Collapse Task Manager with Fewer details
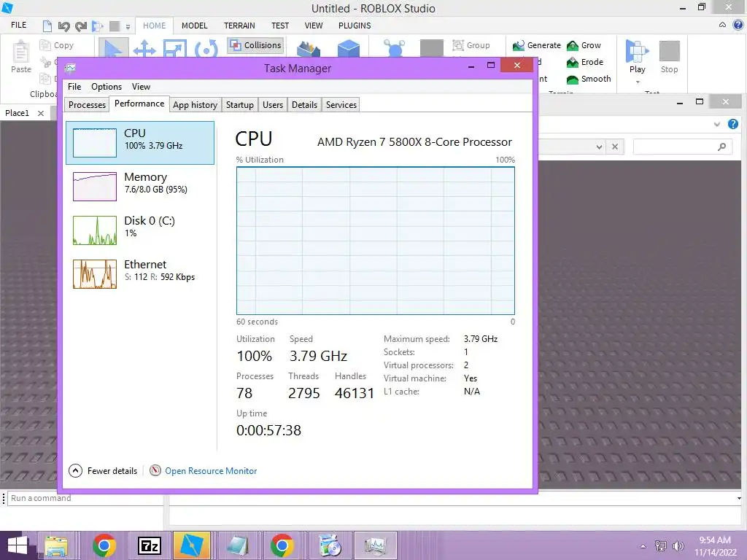747x560 pixels. tap(104, 471)
